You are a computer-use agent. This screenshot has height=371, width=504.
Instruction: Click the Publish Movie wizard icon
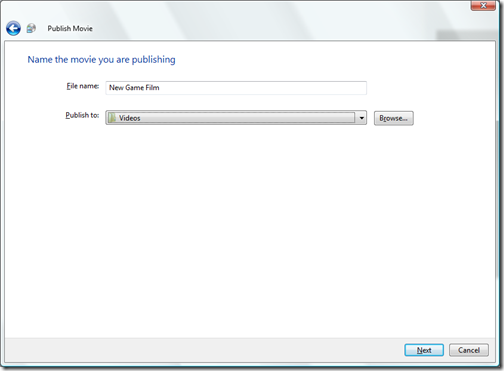click(x=31, y=28)
